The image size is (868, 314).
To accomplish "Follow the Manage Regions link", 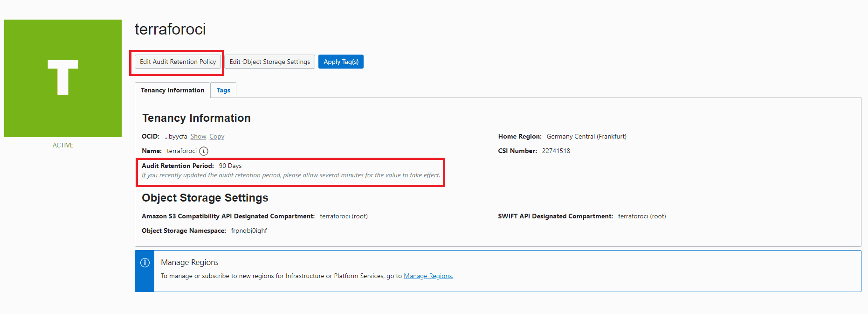I will [x=428, y=276].
